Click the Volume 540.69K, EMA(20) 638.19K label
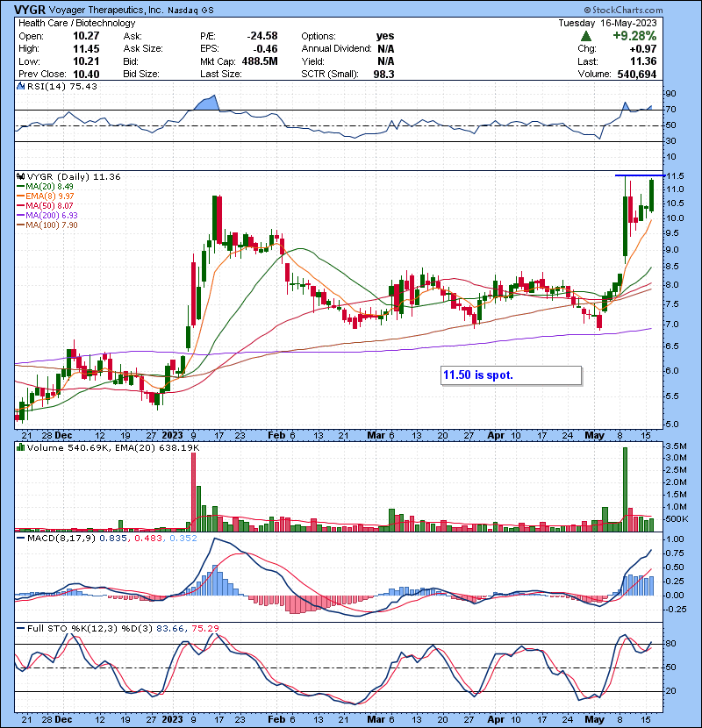702x728 pixels. 113,448
